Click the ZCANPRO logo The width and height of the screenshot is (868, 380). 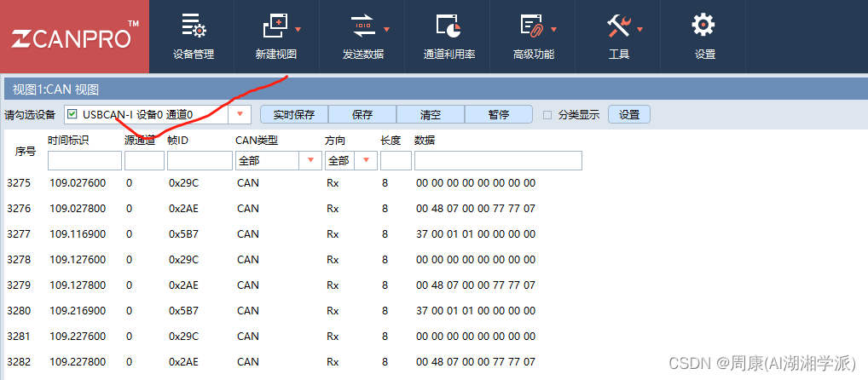pyautogui.click(x=74, y=38)
